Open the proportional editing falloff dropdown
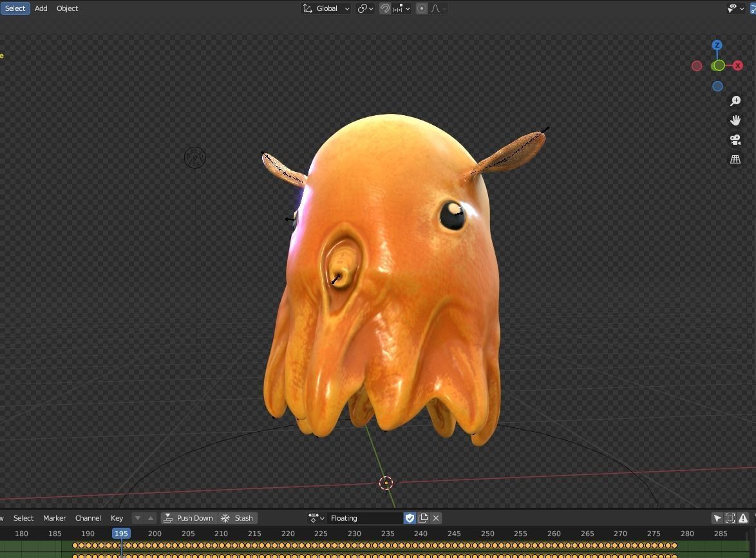Viewport: 756px width, 558px height. [x=438, y=8]
